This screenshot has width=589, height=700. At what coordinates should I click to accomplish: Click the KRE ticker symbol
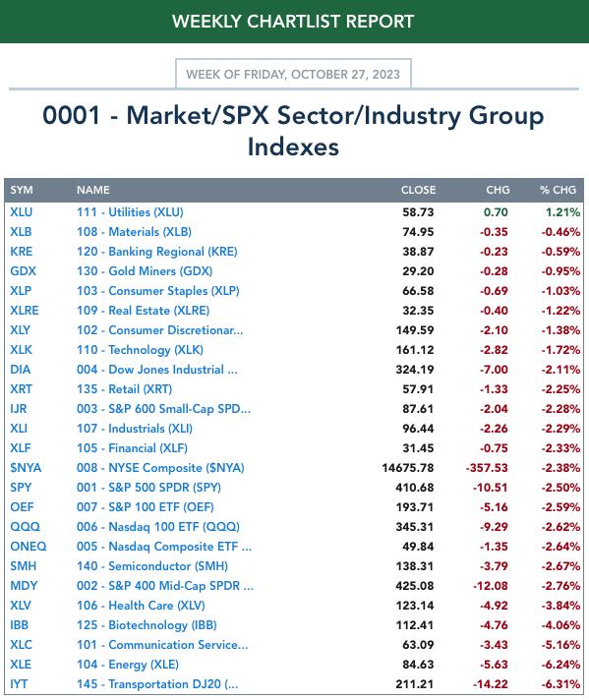click(x=21, y=252)
